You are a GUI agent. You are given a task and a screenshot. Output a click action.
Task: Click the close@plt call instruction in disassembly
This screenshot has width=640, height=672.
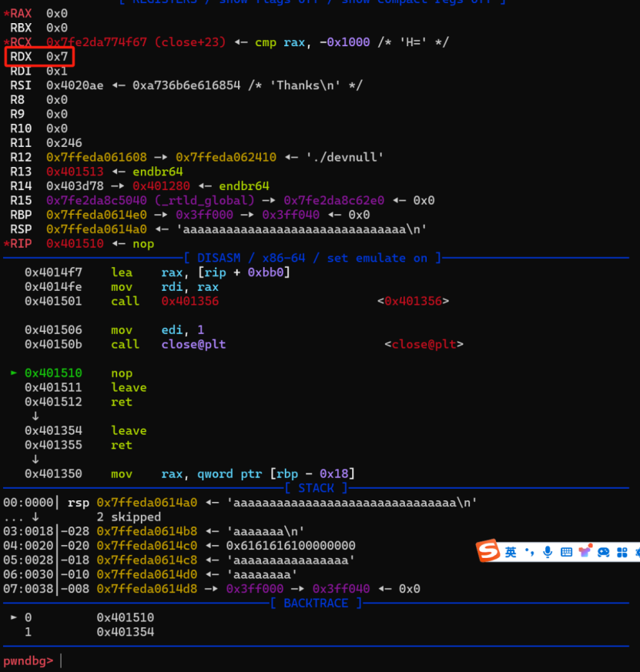(193, 344)
